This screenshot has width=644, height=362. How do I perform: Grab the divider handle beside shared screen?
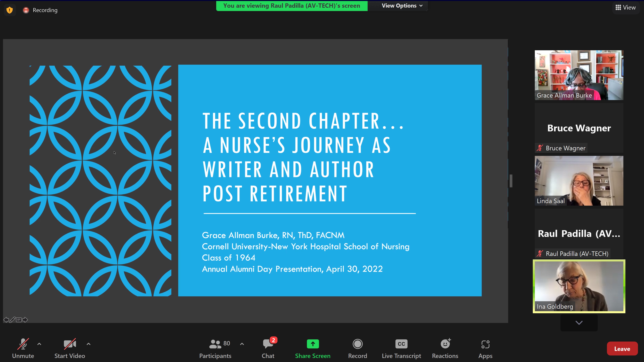(511, 181)
